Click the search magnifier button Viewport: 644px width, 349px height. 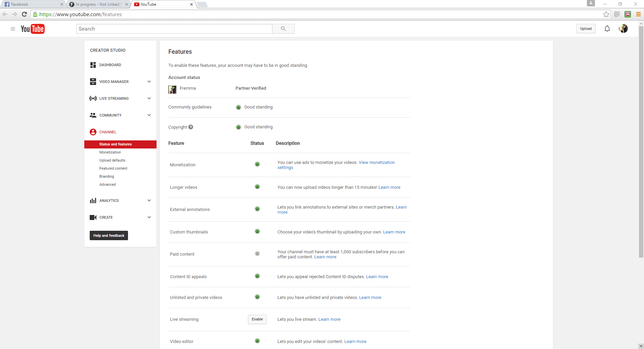click(283, 29)
